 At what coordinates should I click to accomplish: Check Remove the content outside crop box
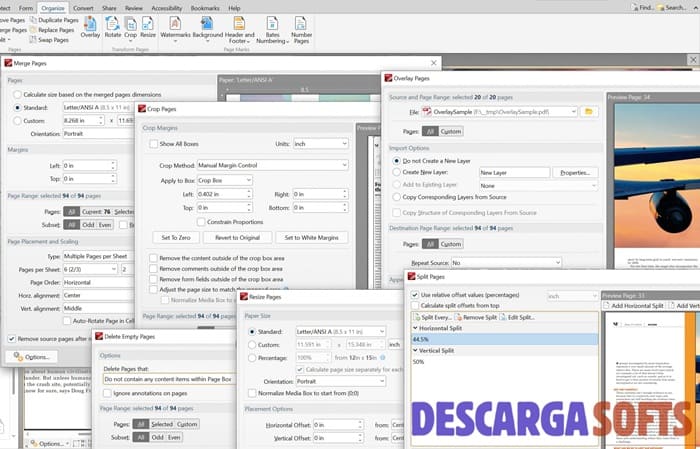(x=154, y=258)
